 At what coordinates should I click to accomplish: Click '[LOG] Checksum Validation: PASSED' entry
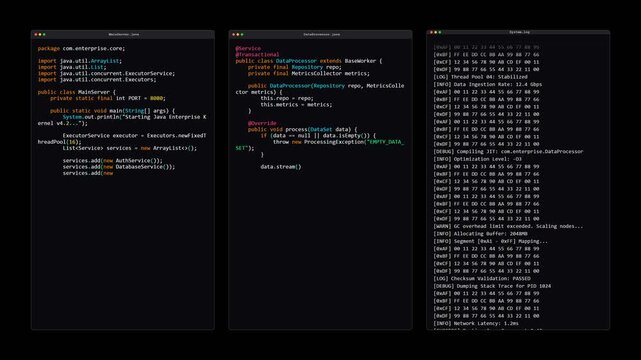(x=482, y=278)
